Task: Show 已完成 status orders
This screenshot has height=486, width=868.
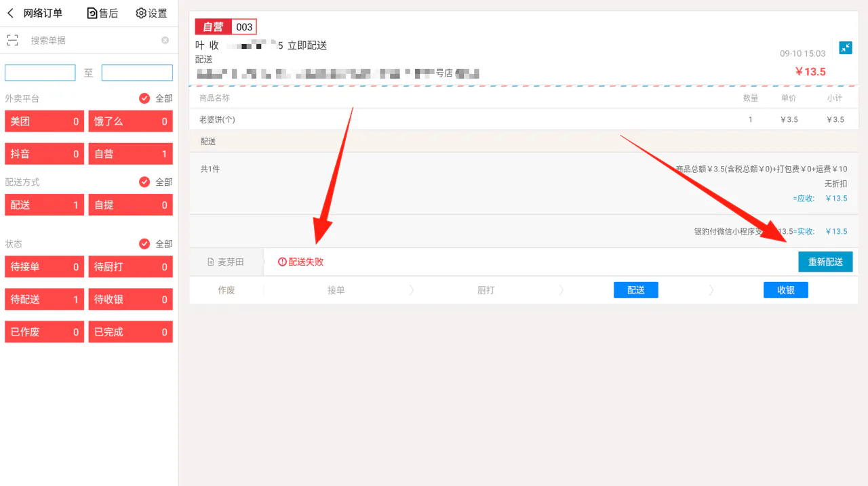Action: pos(130,332)
